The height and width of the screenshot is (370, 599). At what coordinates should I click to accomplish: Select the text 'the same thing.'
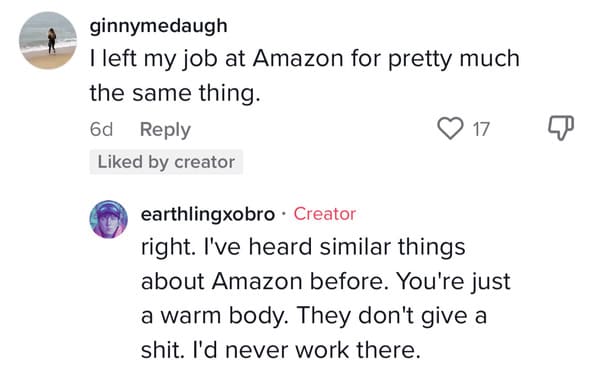click(175, 93)
